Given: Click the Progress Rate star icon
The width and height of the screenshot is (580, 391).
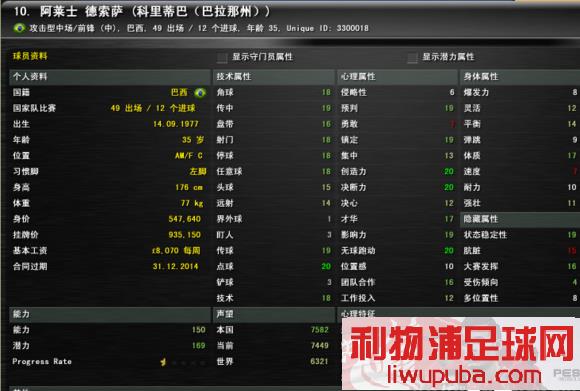Looking at the screenshot, I should click(163, 362).
